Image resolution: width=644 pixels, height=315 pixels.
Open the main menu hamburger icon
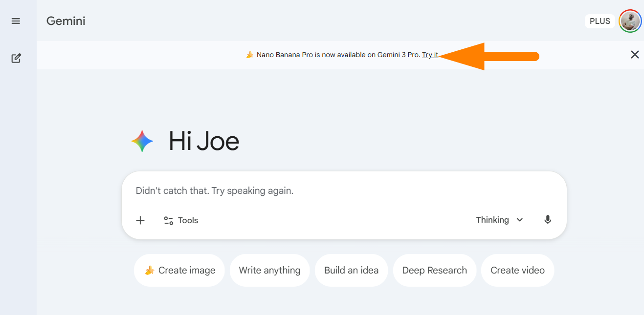16,21
